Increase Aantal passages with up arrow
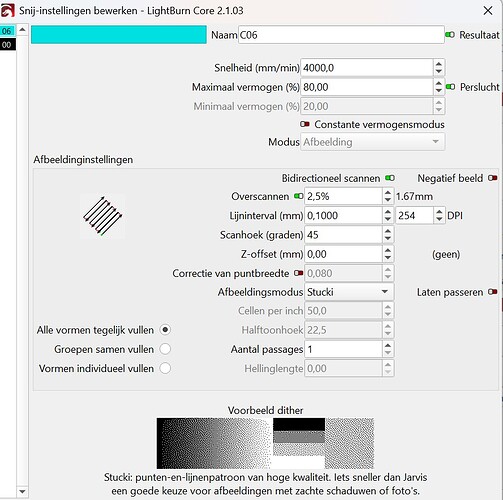Viewport: 503px width, 500px height. tap(388, 345)
